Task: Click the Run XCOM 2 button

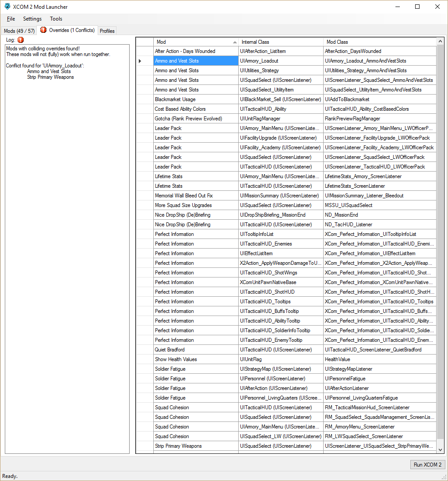Action: tap(427, 464)
